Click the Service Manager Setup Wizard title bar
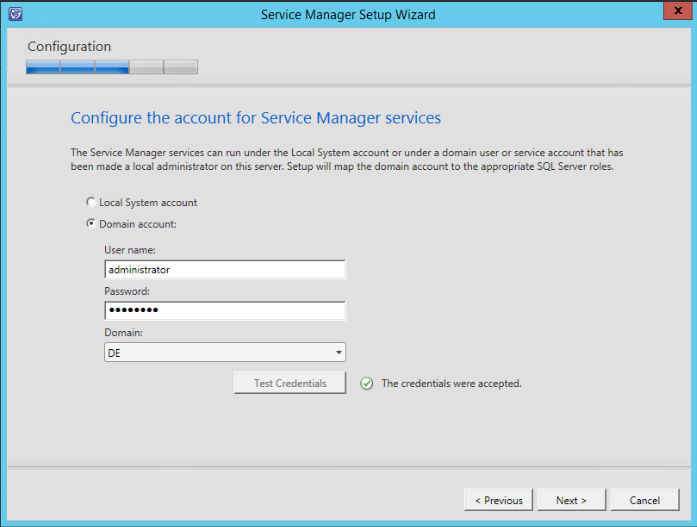The width and height of the screenshot is (697, 527). click(x=348, y=15)
